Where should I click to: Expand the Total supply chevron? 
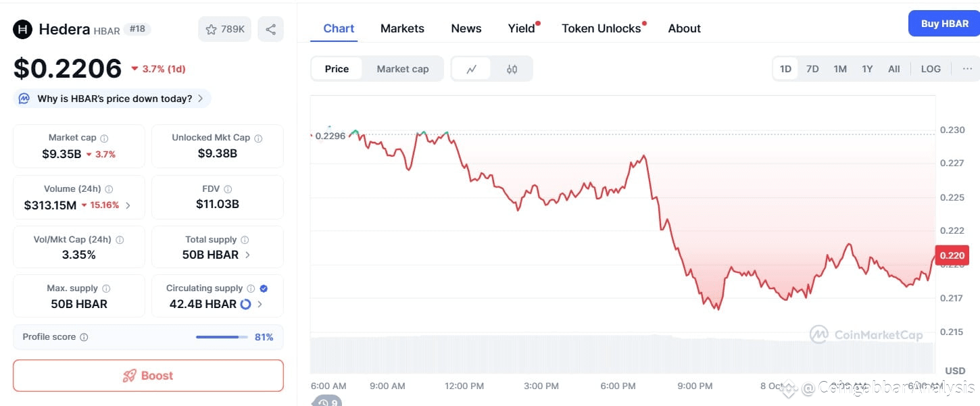[x=247, y=255]
